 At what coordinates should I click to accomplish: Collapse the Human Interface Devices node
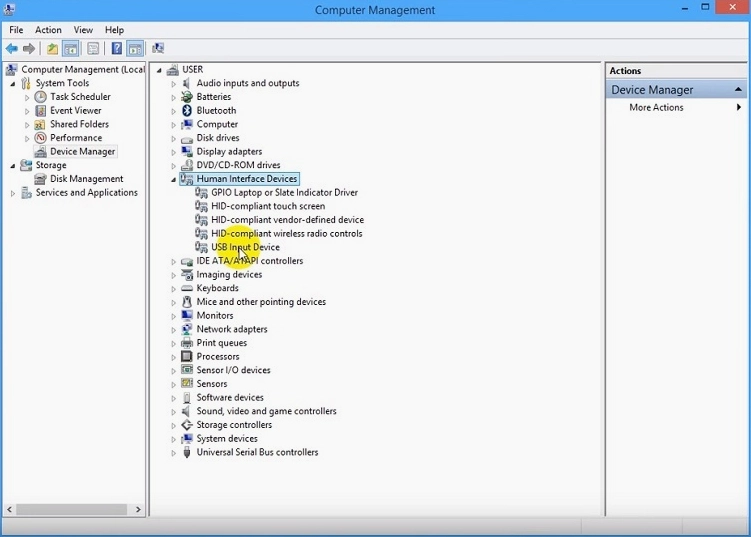[173, 180]
